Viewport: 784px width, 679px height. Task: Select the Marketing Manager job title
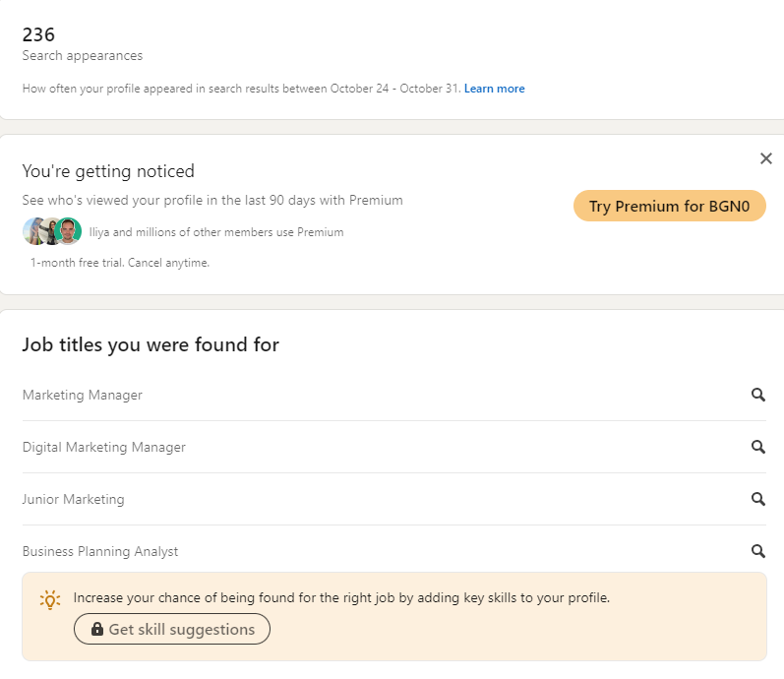point(82,395)
